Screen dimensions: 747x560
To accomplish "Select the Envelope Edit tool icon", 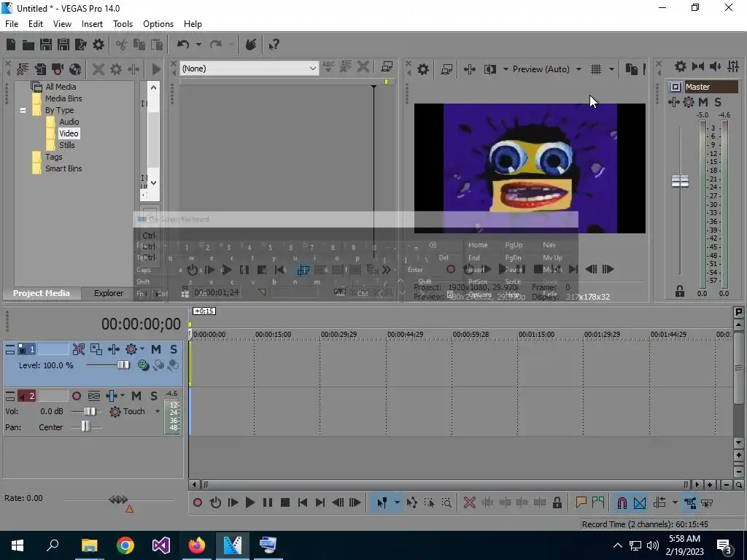I will [x=412, y=502].
